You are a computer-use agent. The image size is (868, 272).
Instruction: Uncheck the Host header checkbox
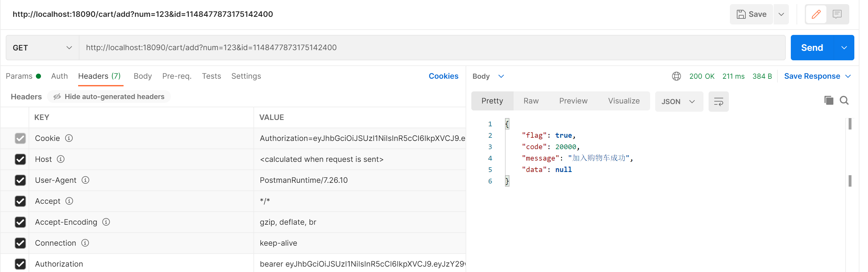(x=20, y=159)
